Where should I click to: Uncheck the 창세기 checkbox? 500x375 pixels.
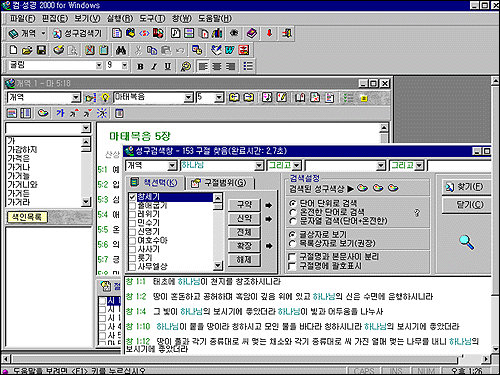[132, 197]
